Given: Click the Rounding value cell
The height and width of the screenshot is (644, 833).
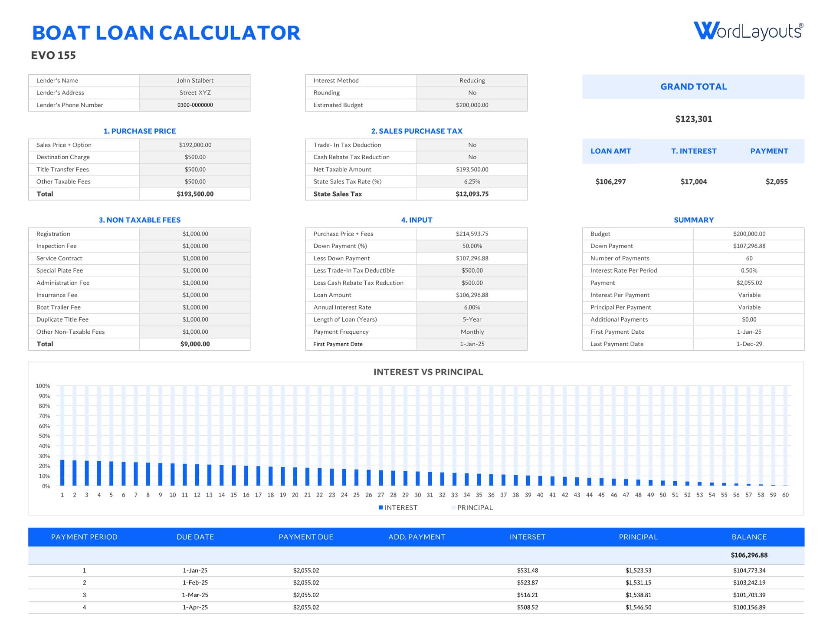Looking at the screenshot, I should [x=472, y=93].
